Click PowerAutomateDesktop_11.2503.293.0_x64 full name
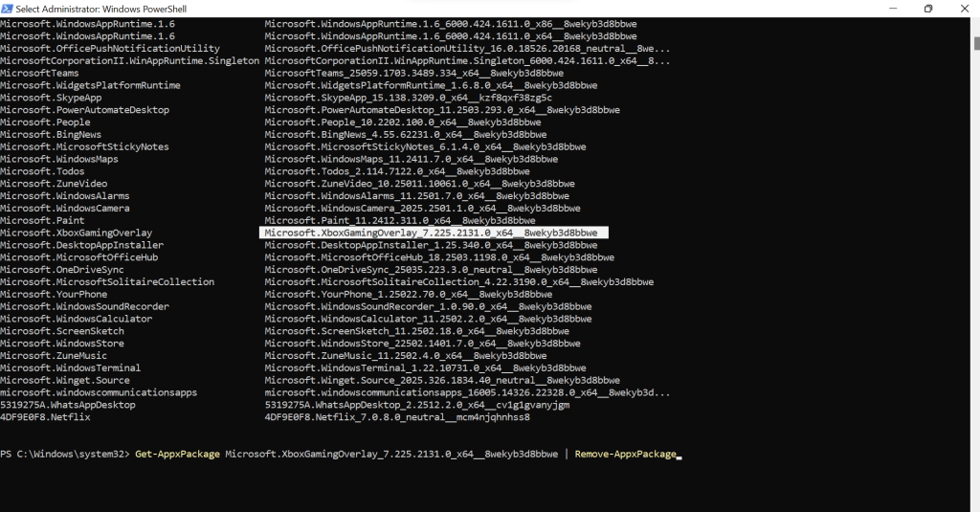Viewport: 980px width, 512px height. (x=442, y=109)
